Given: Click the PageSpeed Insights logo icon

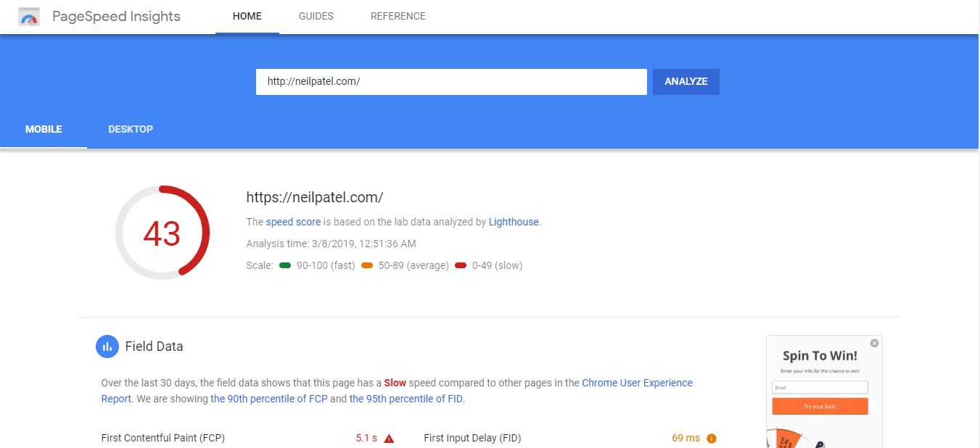Looking at the screenshot, I should pos(29,16).
